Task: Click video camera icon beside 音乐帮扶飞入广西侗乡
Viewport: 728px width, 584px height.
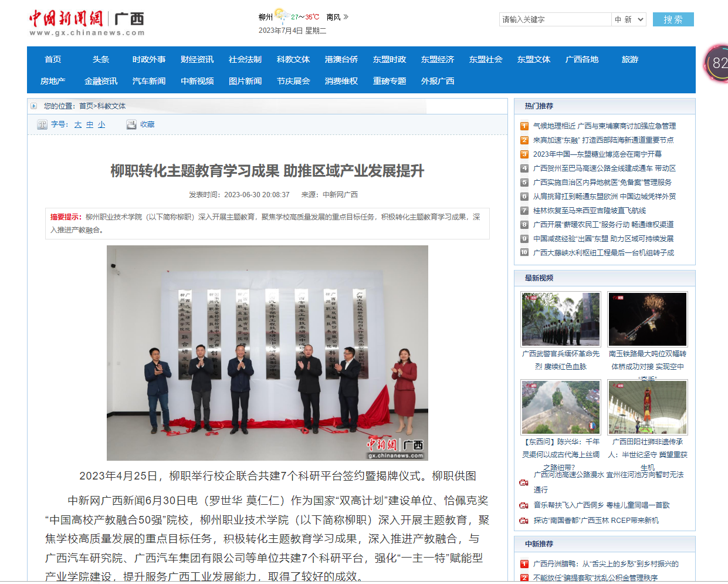Action: point(524,505)
